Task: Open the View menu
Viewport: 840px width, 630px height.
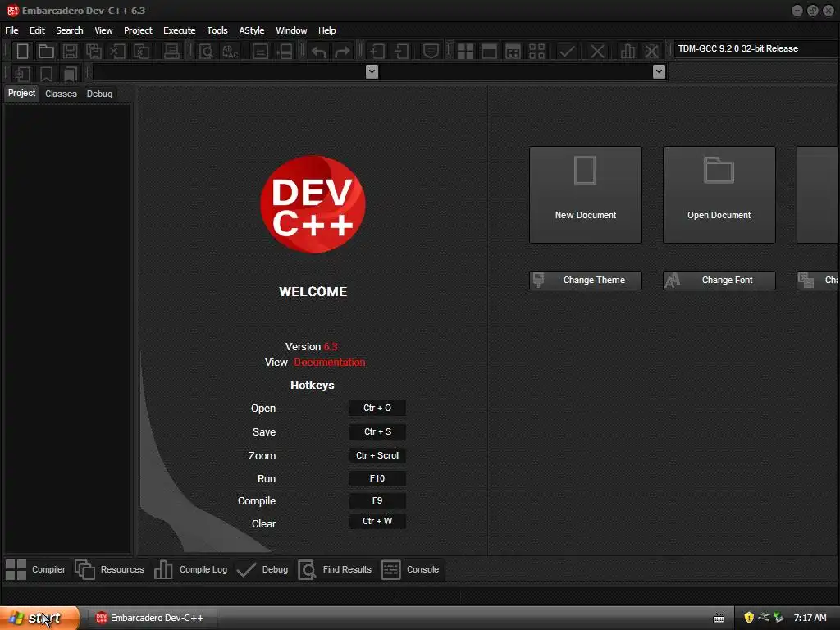Action: (103, 30)
